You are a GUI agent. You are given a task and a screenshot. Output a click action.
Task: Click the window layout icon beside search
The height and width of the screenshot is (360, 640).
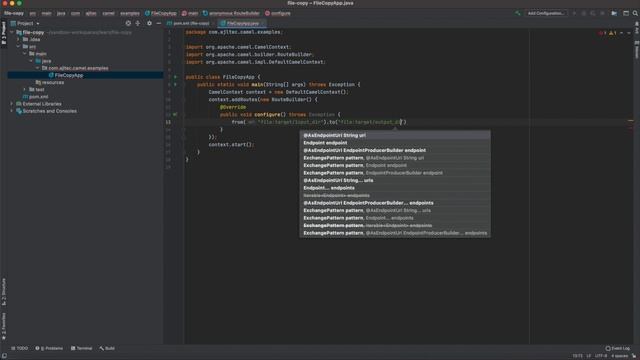626,13
